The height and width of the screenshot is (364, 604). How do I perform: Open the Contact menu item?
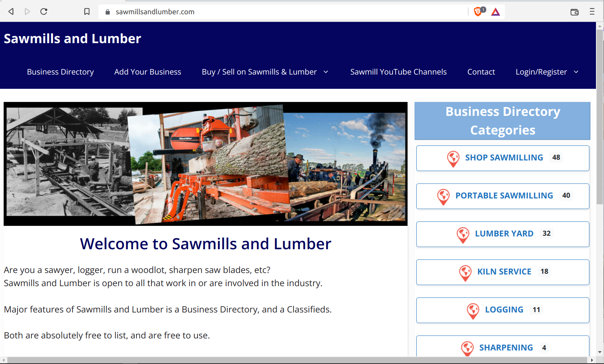[x=481, y=72]
